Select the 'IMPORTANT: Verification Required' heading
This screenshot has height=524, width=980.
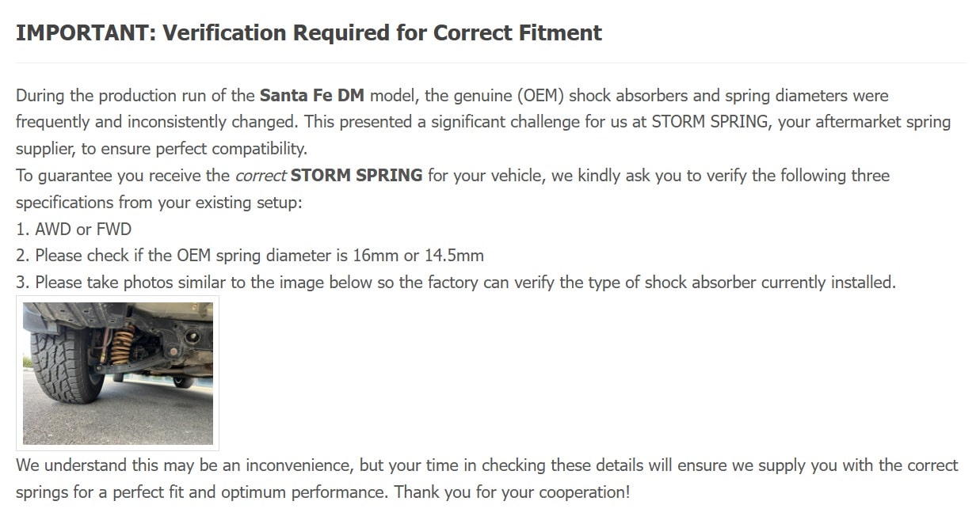[x=309, y=33]
